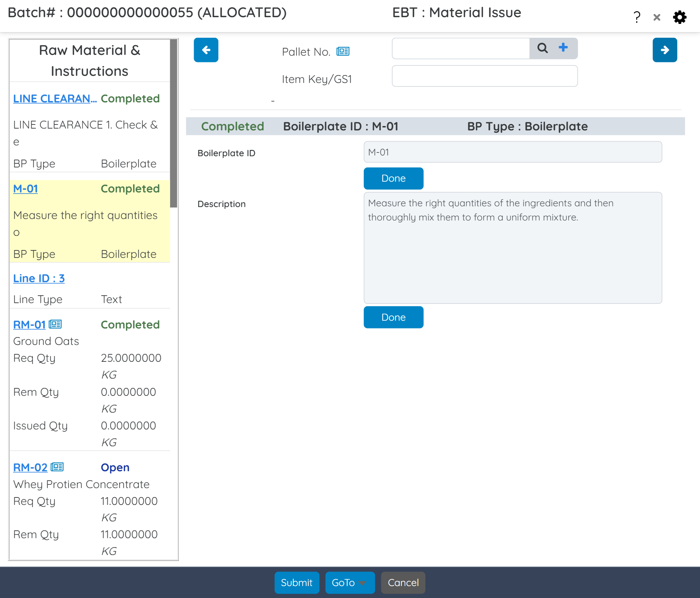Image resolution: width=700 pixels, height=598 pixels.
Task: Expand the GoTo dropdown menu
Action: click(x=350, y=583)
